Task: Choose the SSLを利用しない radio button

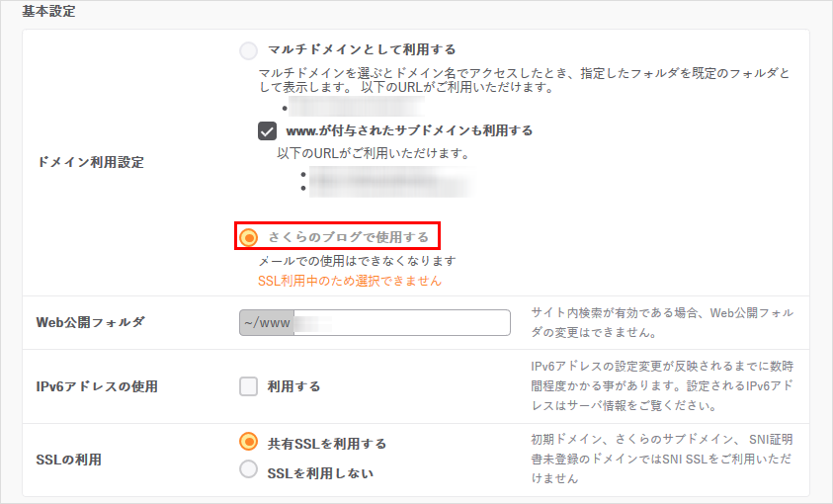Action: tap(249, 471)
